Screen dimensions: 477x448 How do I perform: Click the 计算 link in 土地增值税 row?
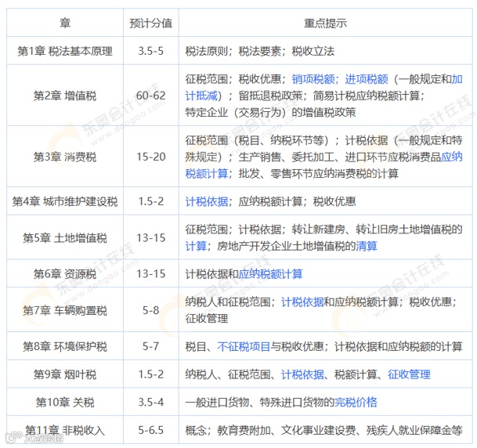point(196,246)
